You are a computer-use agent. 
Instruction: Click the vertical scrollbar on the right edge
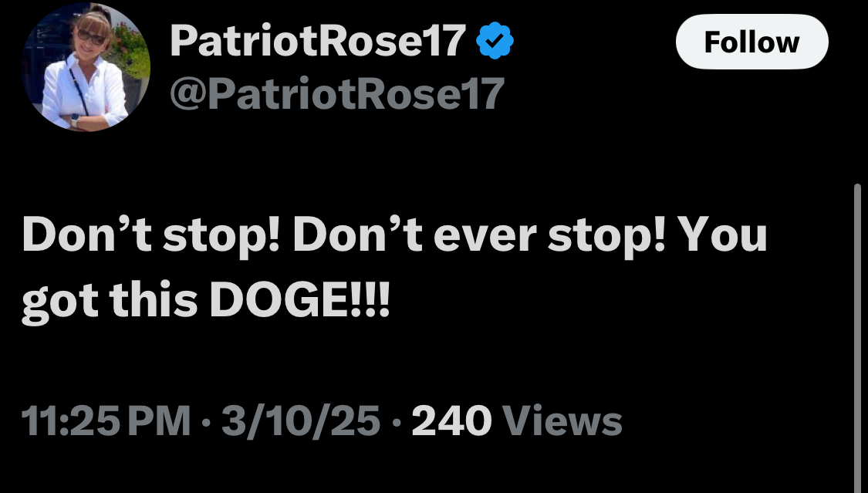point(857,337)
